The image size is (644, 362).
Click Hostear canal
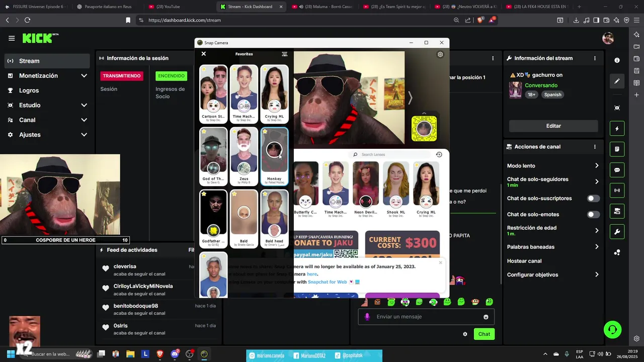point(524,261)
